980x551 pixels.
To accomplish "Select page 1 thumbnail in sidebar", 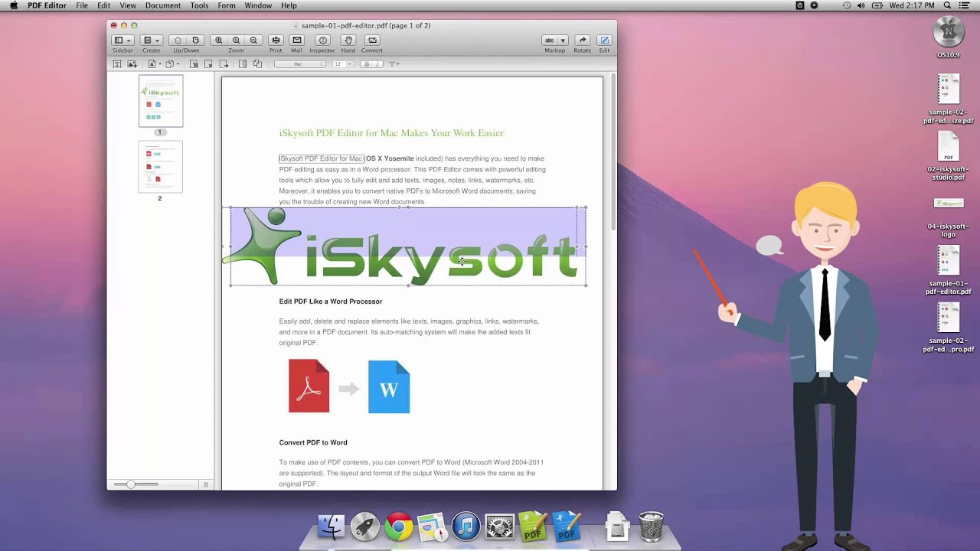I will click(161, 101).
